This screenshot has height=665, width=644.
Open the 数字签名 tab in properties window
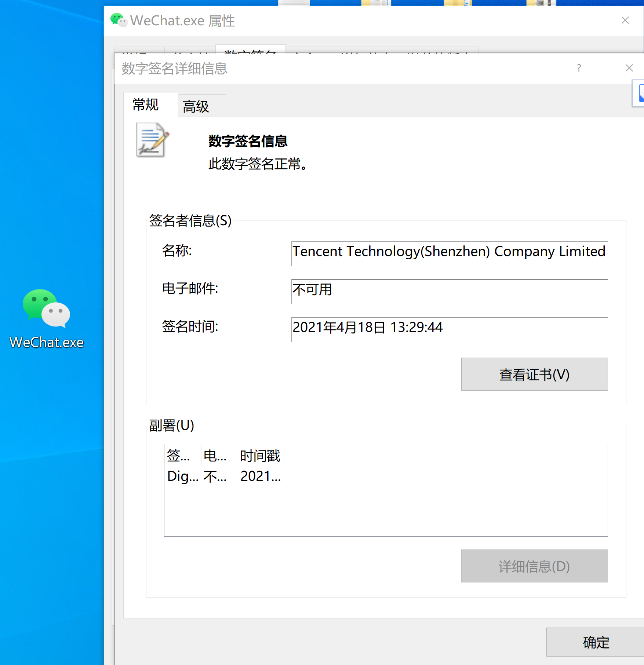250,49
